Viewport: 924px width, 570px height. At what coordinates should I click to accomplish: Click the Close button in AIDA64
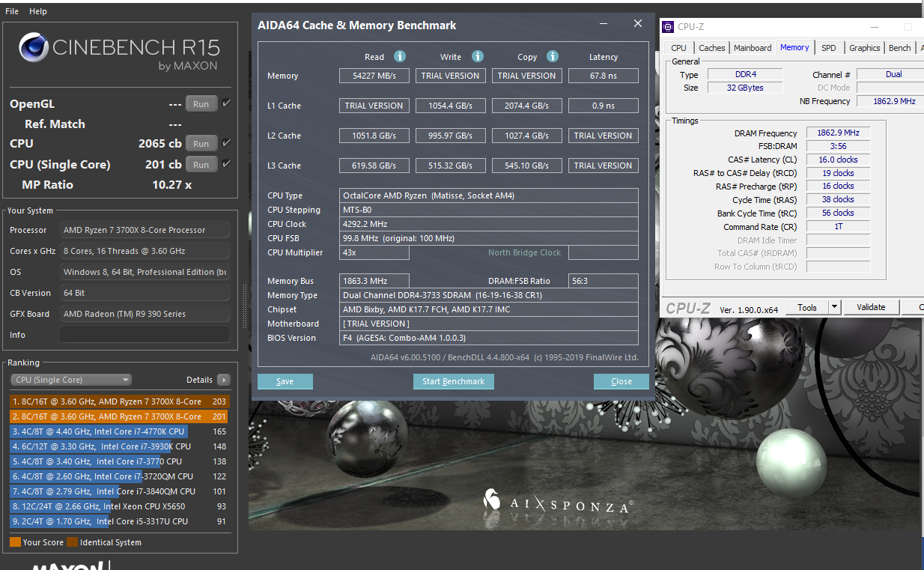[621, 381]
